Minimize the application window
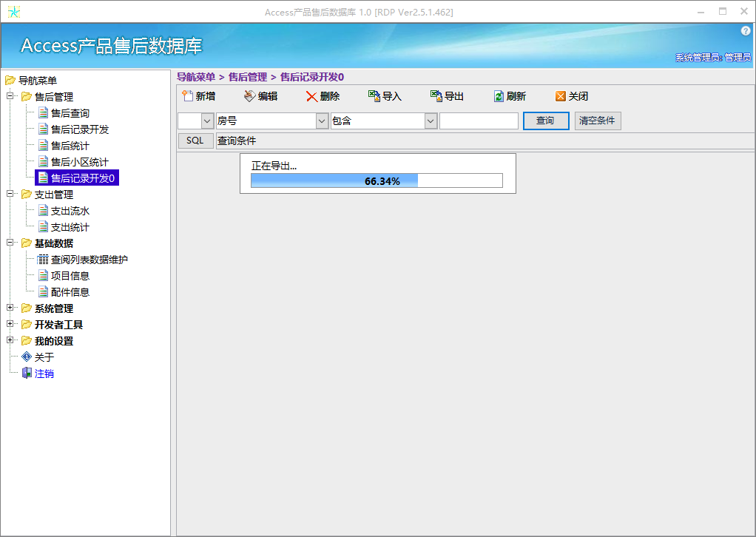This screenshot has width=756, height=537. tap(701, 12)
